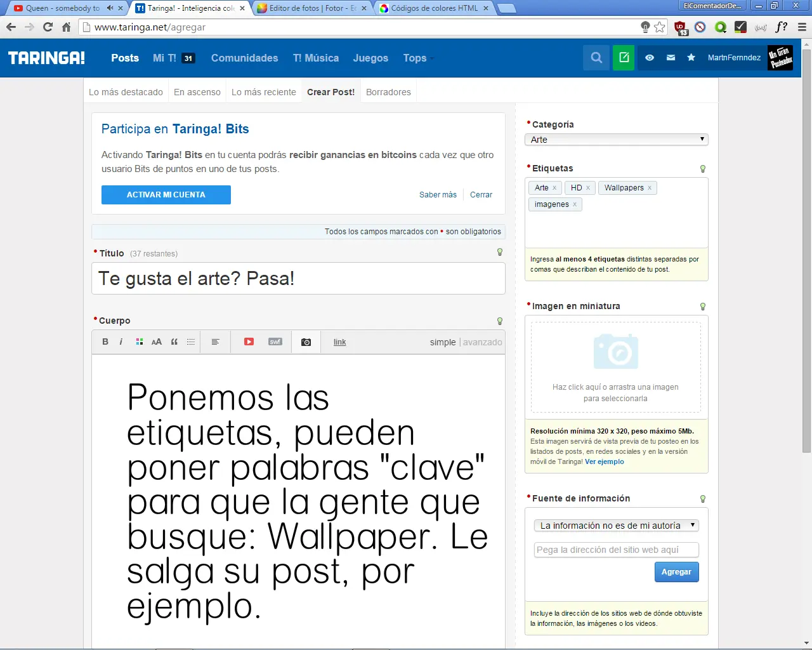Show Imagen en miniatura help lightbulb

702,307
